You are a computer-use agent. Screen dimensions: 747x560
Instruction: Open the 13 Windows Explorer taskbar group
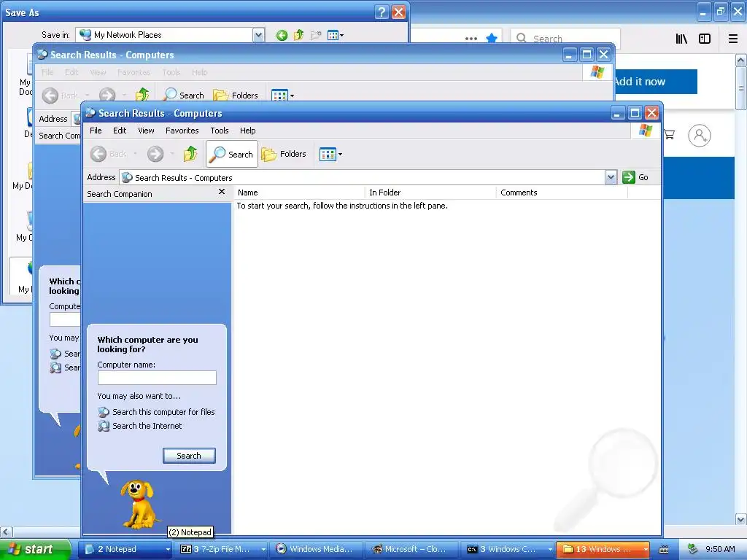pos(603,549)
